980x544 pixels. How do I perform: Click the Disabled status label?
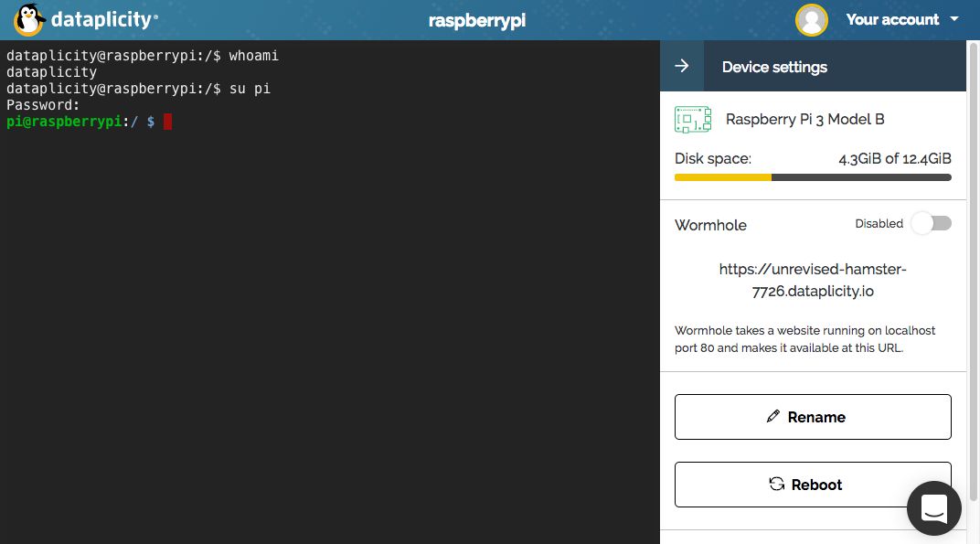click(x=879, y=223)
